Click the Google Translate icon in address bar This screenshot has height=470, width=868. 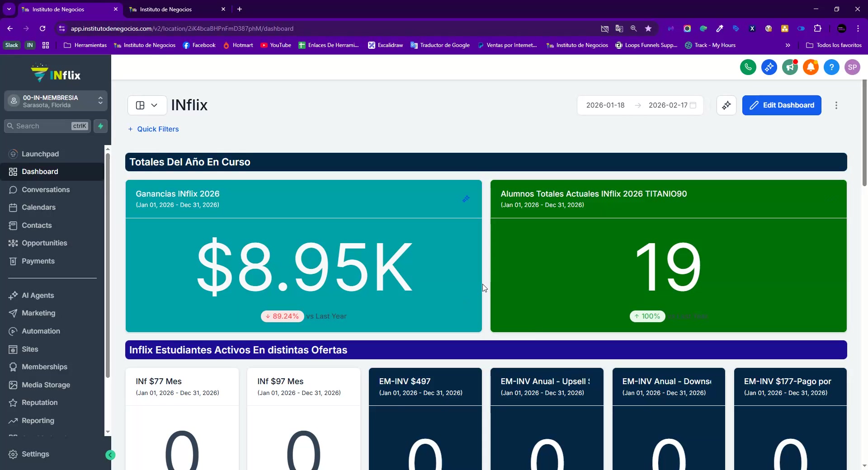point(619,28)
